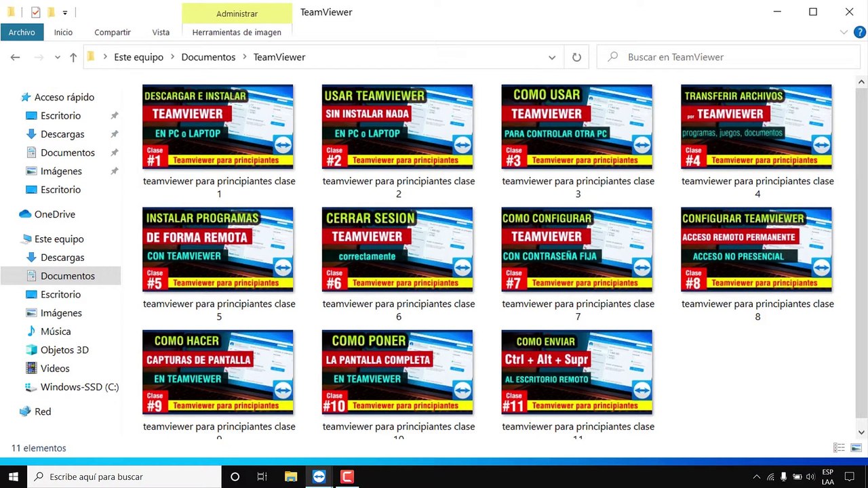Open the Help question mark icon

(x=859, y=32)
